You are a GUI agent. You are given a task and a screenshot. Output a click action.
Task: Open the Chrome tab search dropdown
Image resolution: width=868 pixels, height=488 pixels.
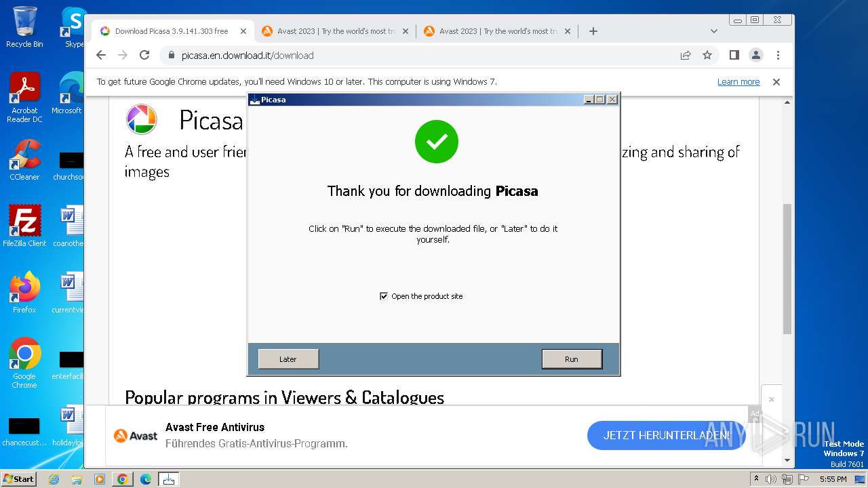[x=714, y=31]
